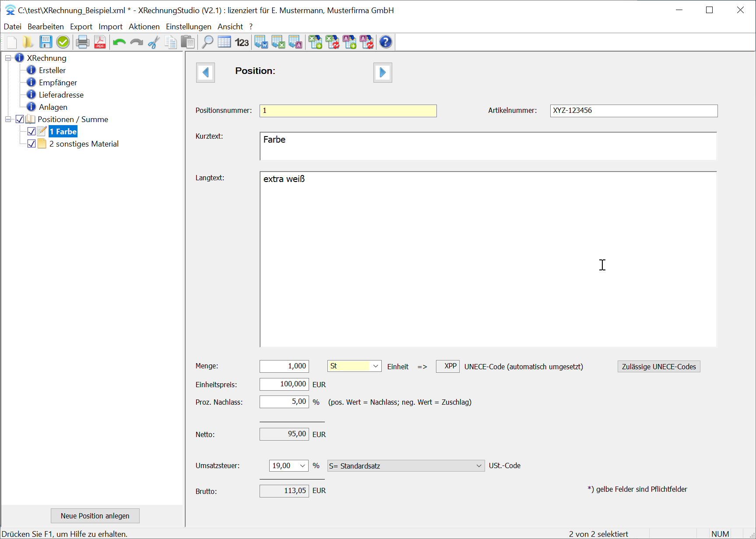Go to previous position with left arrow
This screenshot has height=539, width=756.
coord(205,73)
